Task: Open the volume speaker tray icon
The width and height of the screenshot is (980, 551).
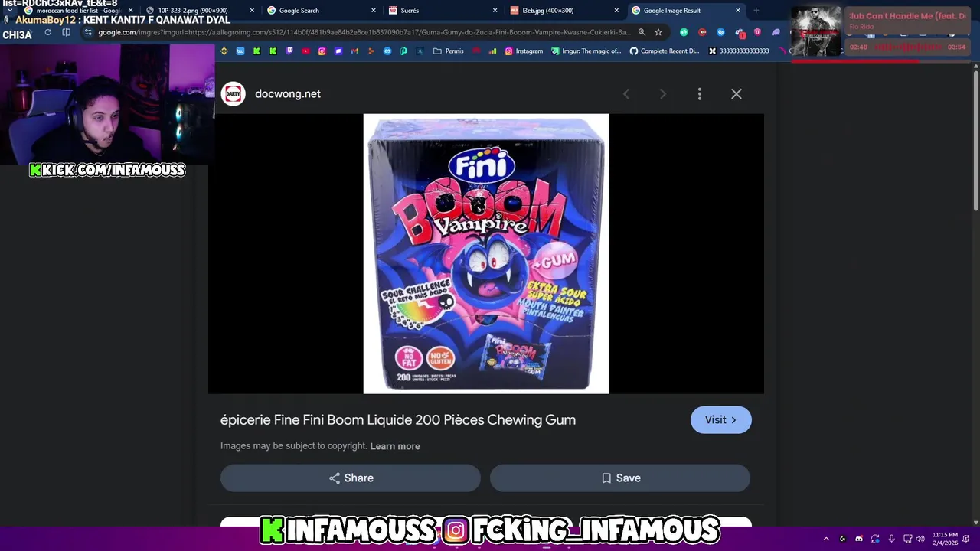Action: click(x=920, y=539)
